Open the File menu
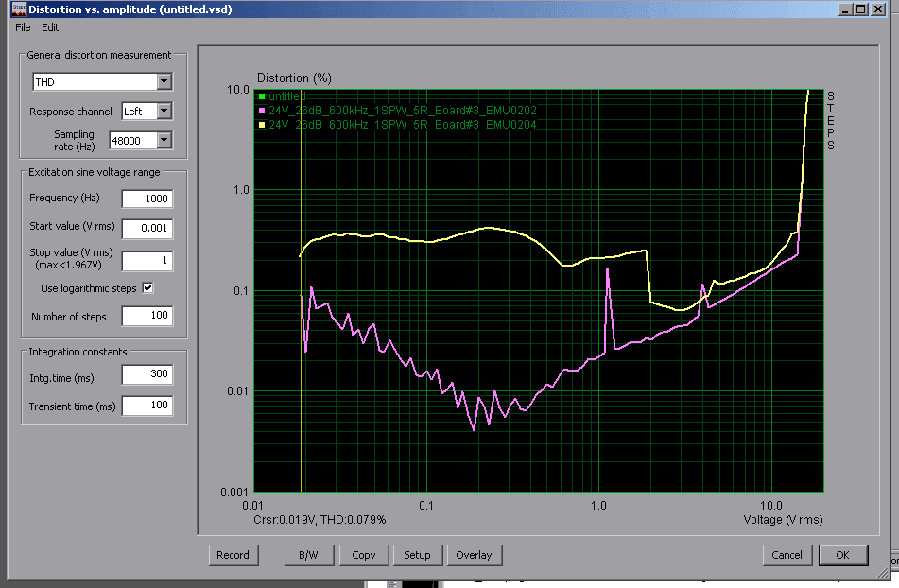This screenshot has height=588, width=899. point(23,28)
